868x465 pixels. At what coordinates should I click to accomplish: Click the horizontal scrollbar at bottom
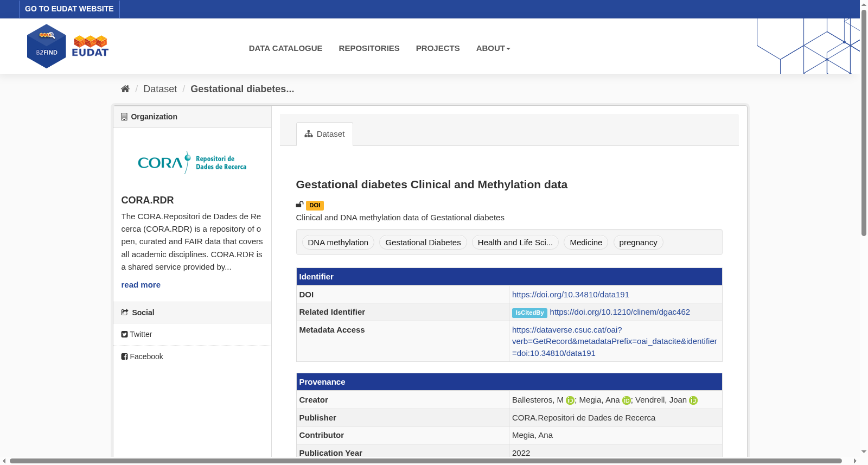click(426, 461)
